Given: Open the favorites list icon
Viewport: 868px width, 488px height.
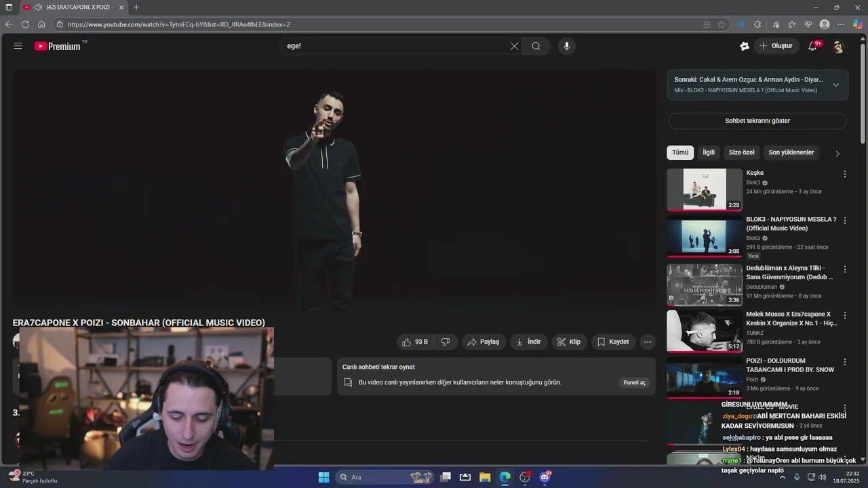Looking at the screenshot, I should point(792,24).
